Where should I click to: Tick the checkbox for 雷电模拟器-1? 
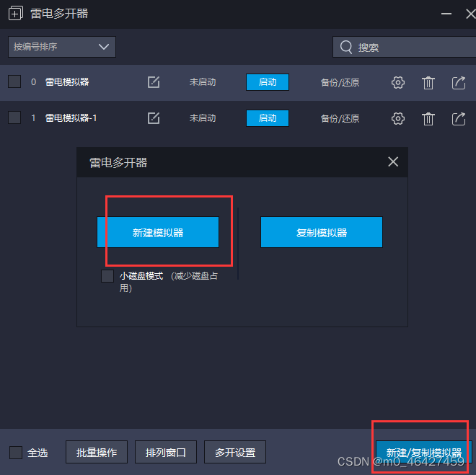(14, 117)
